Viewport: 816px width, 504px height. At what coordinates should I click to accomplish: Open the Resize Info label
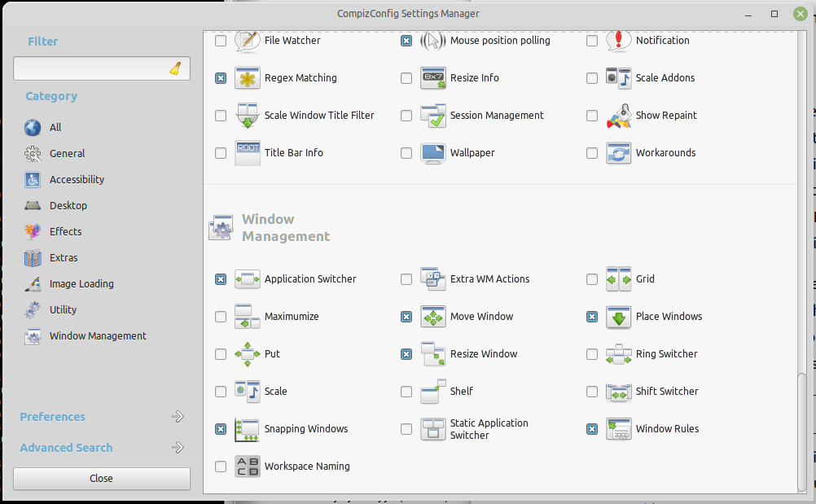(x=475, y=78)
